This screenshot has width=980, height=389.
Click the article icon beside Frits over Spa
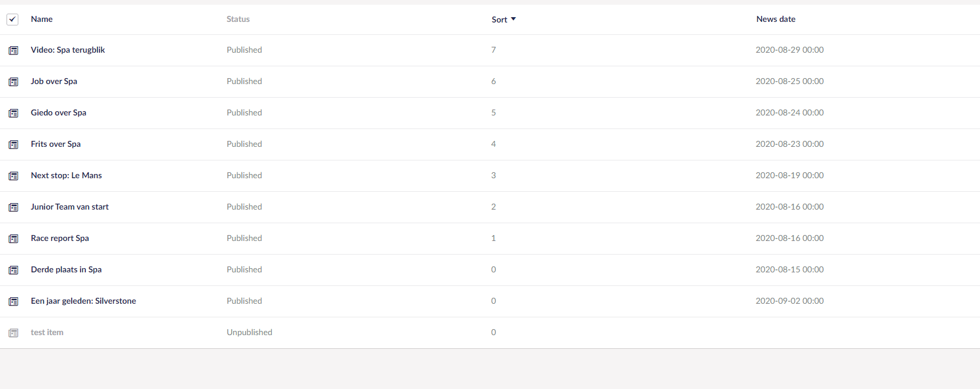(x=13, y=144)
